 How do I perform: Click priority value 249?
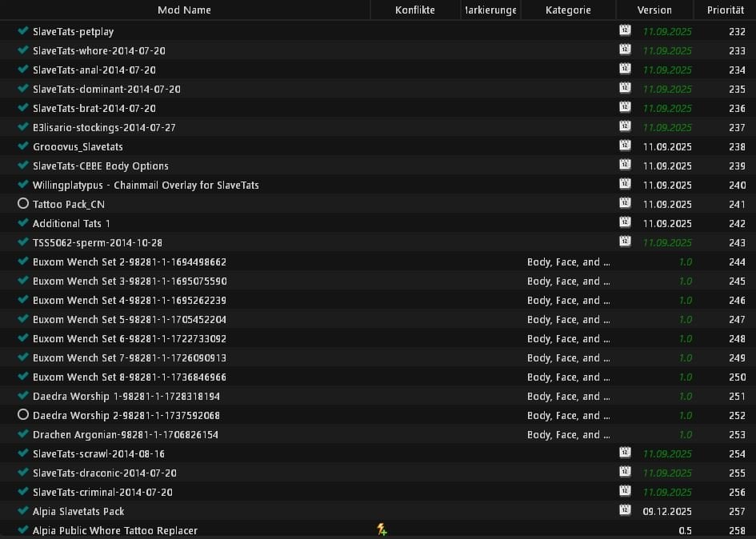click(x=737, y=358)
